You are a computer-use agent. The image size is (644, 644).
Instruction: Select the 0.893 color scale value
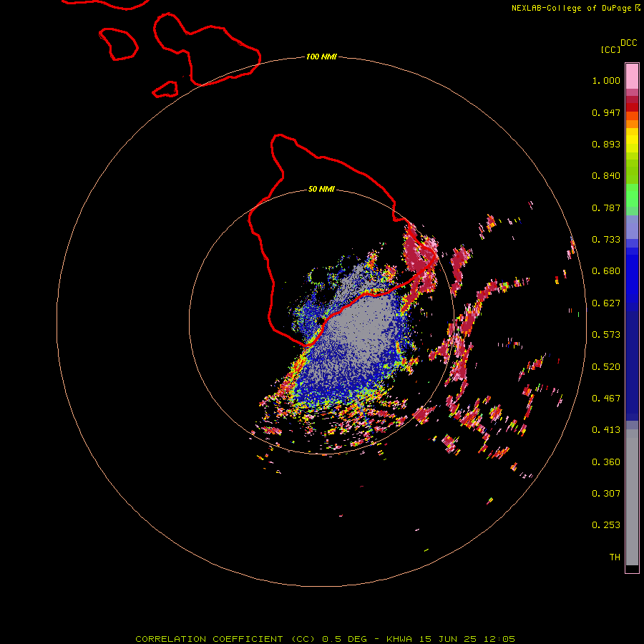click(x=606, y=144)
